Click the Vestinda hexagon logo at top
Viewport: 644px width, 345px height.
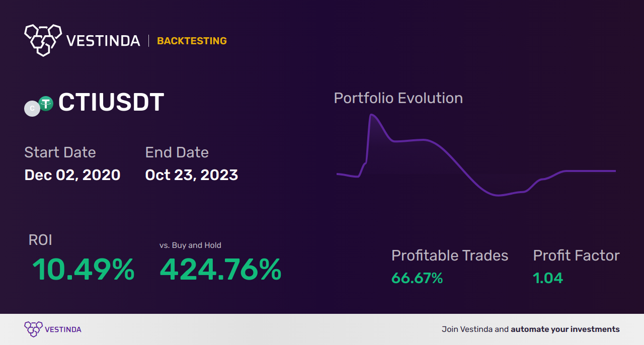pyautogui.click(x=43, y=40)
